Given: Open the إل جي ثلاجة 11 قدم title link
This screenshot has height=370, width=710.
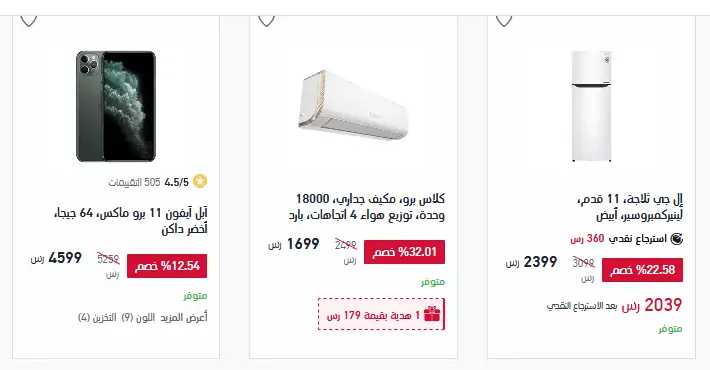Looking at the screenshot, I should coord(630,207).
